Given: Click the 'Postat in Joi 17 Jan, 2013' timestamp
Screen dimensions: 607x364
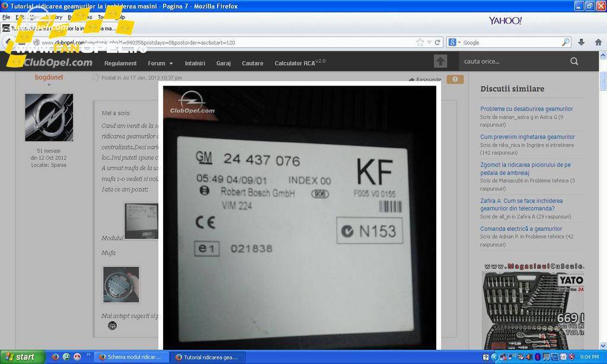Looking at the screenshot, I should point(142,78).
